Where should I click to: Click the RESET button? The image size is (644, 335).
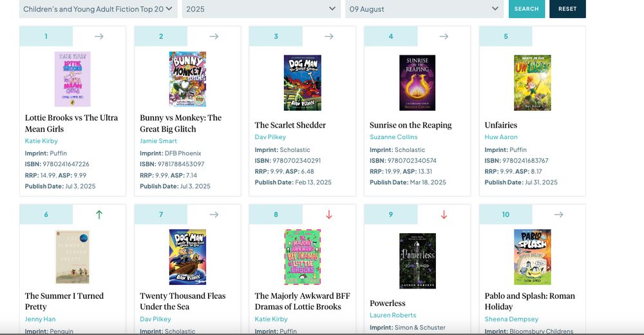point(567,9)
